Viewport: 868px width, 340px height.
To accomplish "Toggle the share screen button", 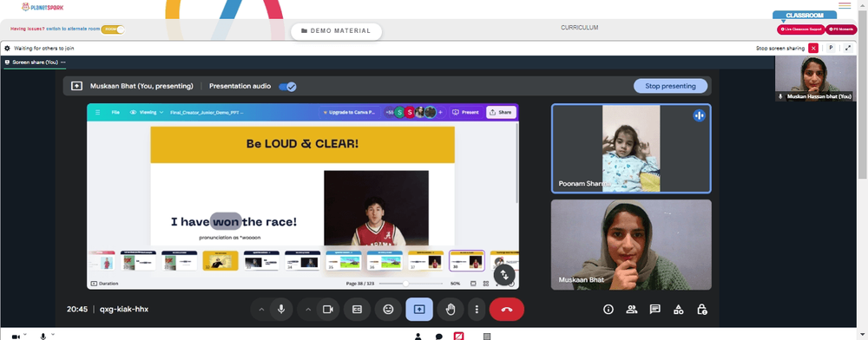I will coord(419,310).
